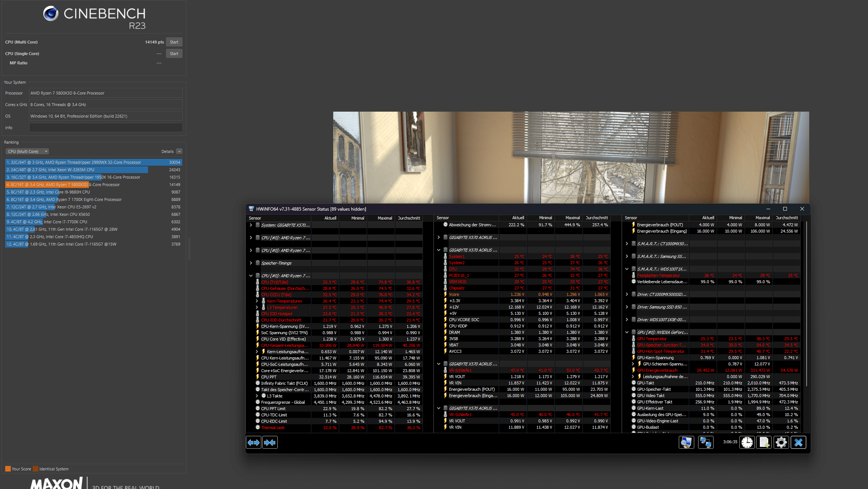This screenshot has width=868, height=489.
Task: Click the thermometer icon beside Festplatten-Temperatur
Action: 633,275
